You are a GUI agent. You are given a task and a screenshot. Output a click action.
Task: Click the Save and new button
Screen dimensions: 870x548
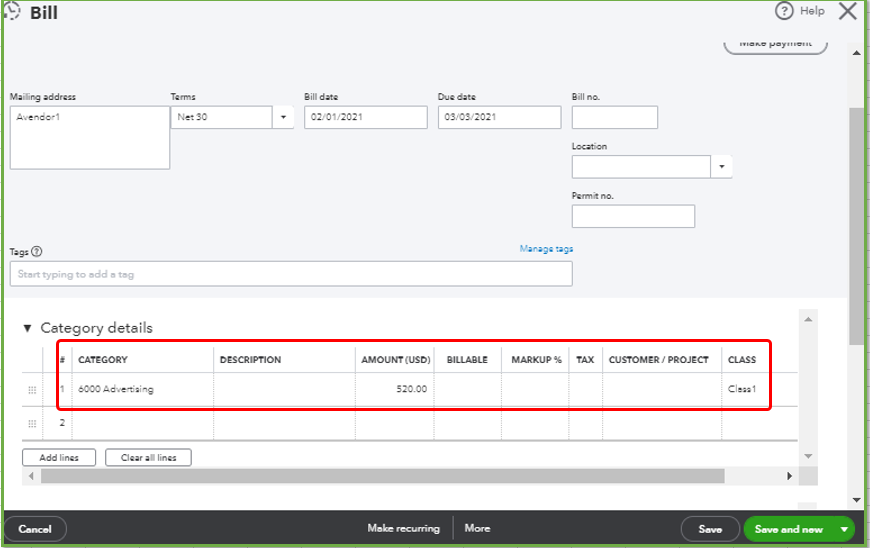coord(789,529)
